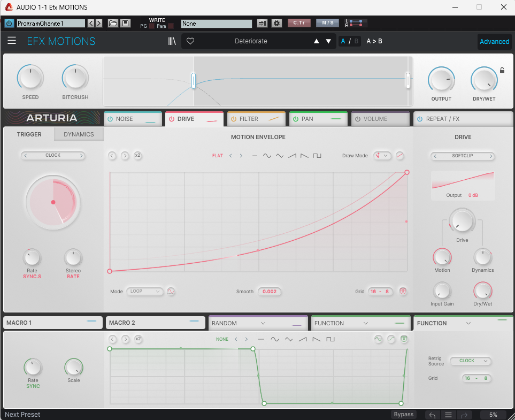The width and height of the screenshot is (515, 420).
Task: Toggle the Dry/Wet lock icon
Action: click(502, 70)
